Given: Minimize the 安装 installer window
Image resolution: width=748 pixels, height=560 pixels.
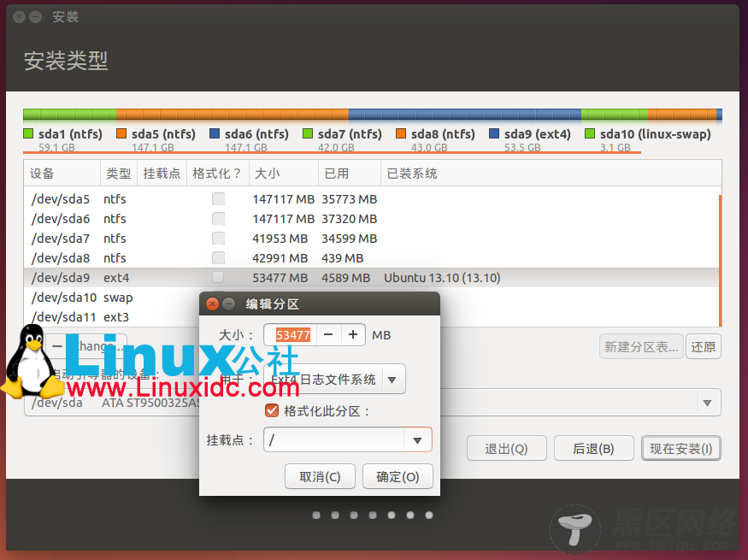Looking at the screenshot, I should coord(35,17).
